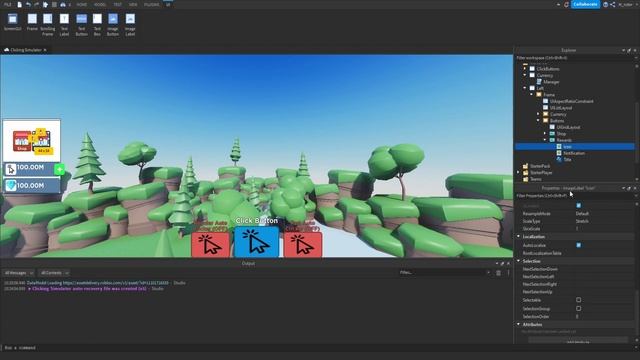Collapse the Selection properties section

[x=518, y=261]
